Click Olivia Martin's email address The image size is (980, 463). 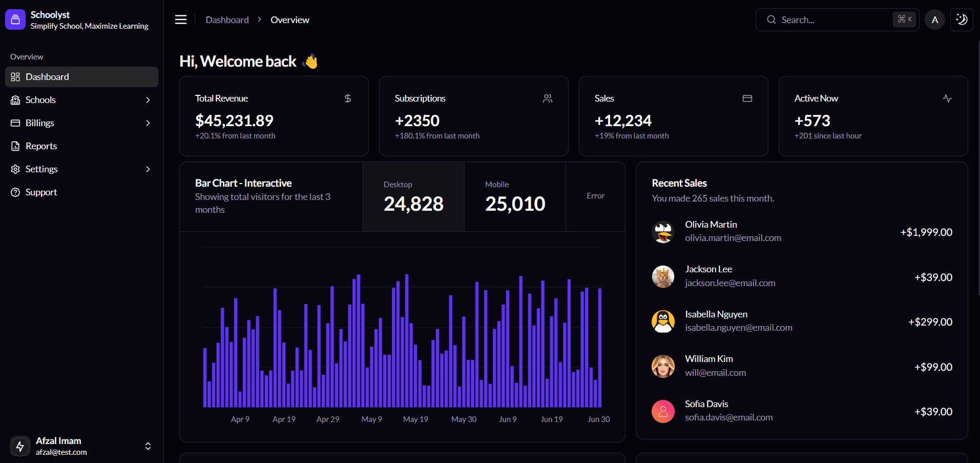(733, 237)
